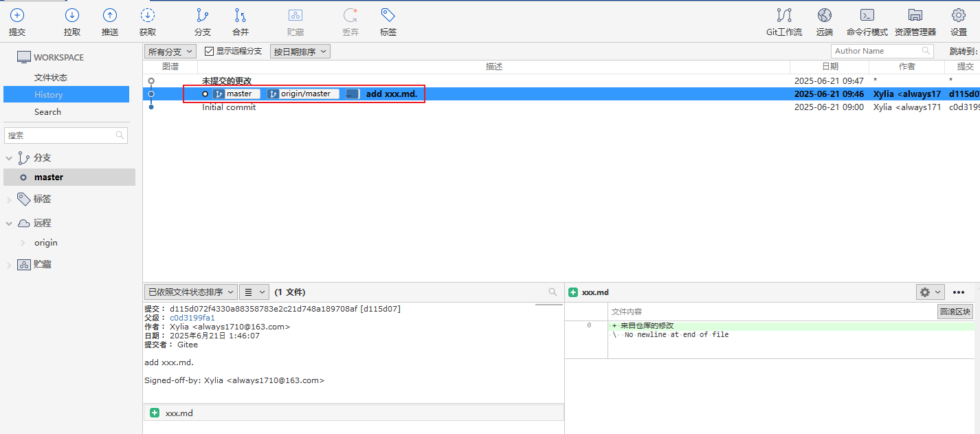Open the 命令行模式 terminal icon
Viewport: 980px width, 434px height.
[867, 16]
